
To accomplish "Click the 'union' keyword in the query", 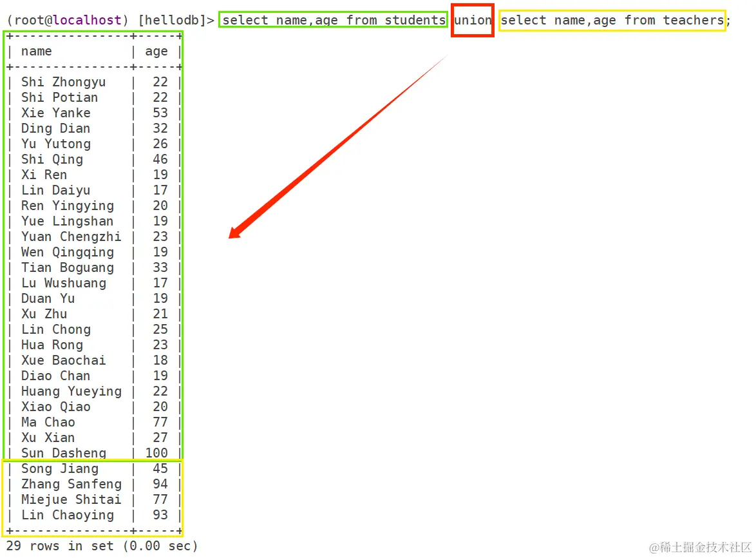I will tap(473, 20).
